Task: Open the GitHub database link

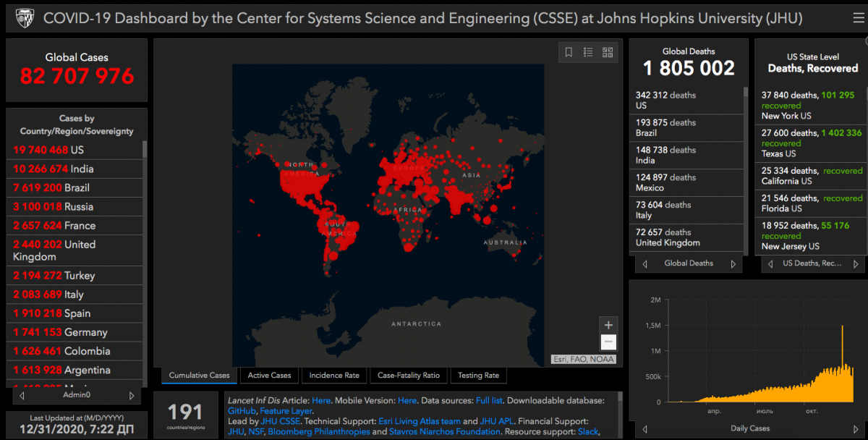Action: 242,411
